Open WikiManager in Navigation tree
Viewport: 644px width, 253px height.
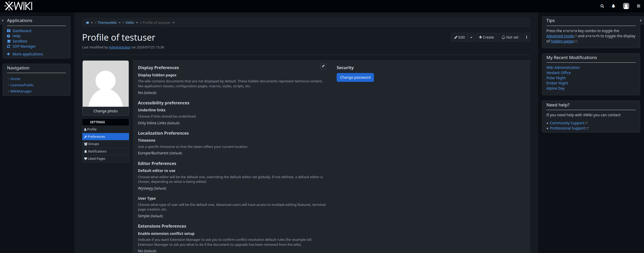(x=21, y=91)
